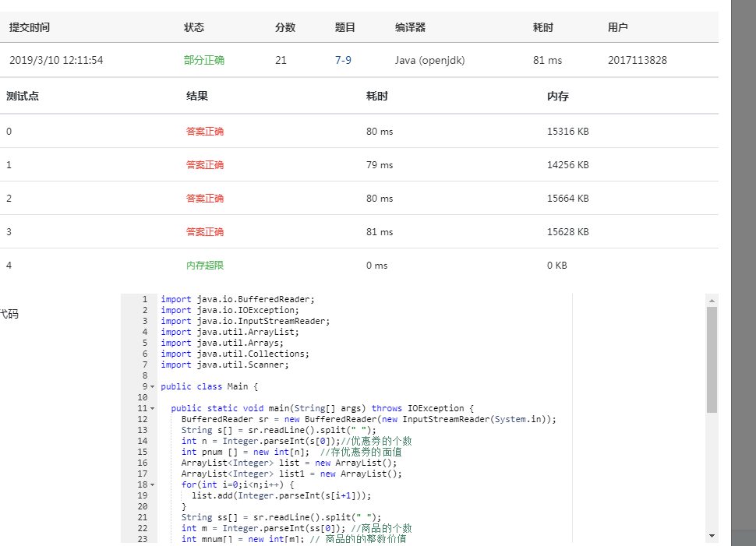Select user ID 2017113828

pos(637,60)
